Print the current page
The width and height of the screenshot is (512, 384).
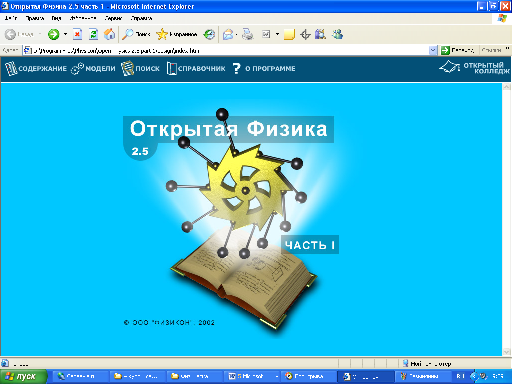pyautogui.click(x=248, y=34)
